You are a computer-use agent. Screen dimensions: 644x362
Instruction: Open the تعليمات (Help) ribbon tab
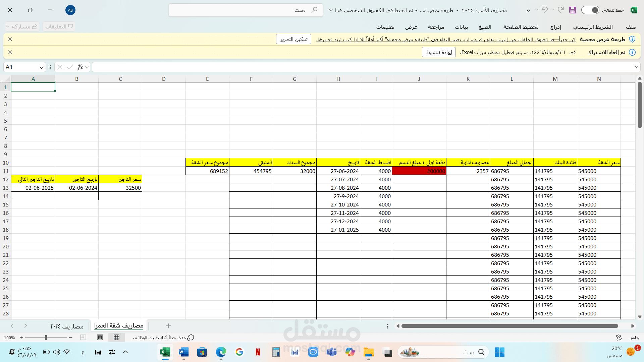[x=385, y=27]
